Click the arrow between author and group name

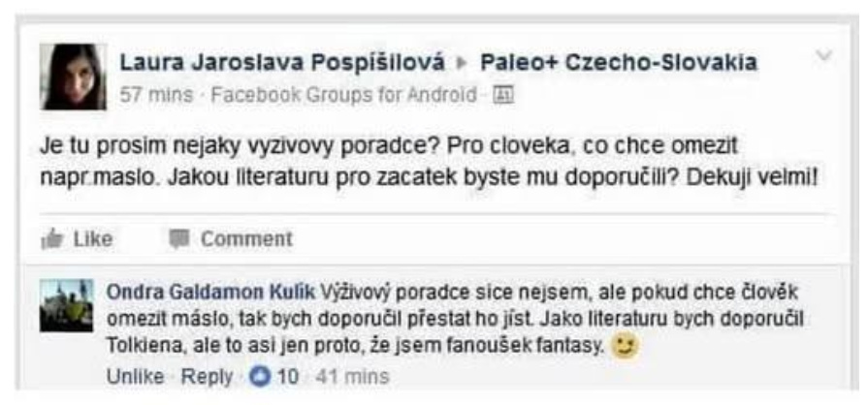tap(462, 64)
